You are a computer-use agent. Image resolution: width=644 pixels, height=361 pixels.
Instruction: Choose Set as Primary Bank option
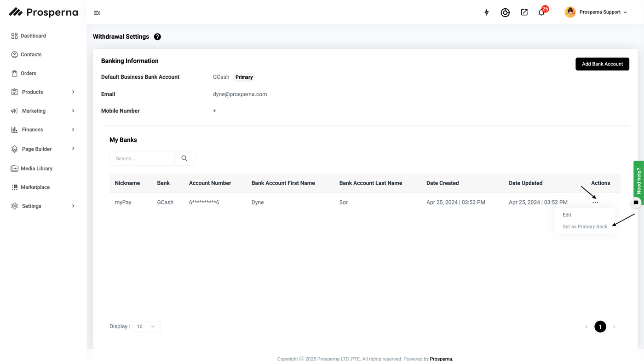click(x=585, y=227)
